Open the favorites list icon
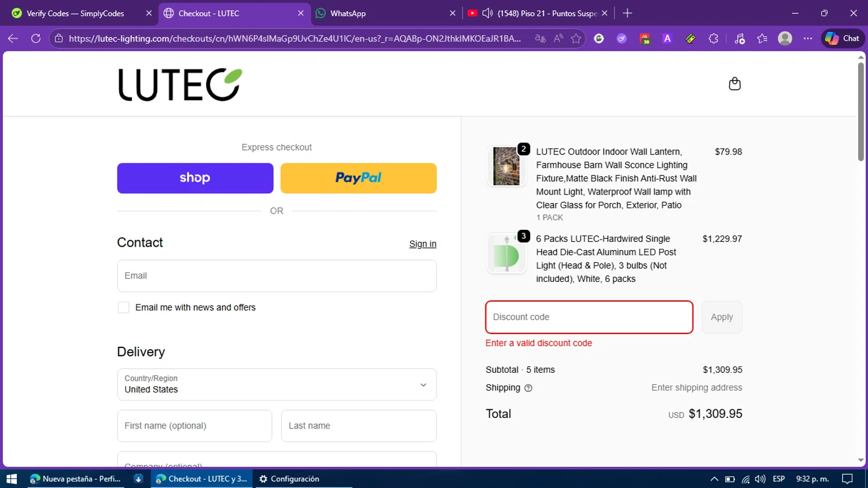 (x=762, y=38)
